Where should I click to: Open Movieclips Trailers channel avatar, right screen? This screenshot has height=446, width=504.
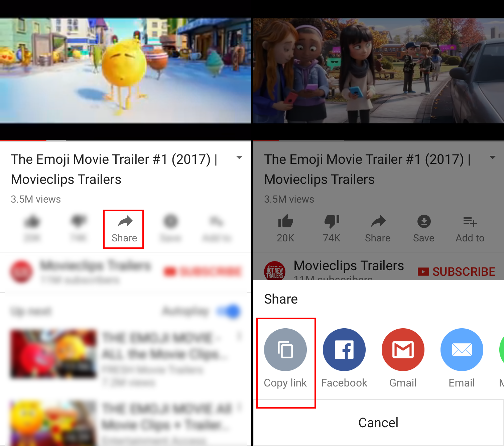[275, 271]
